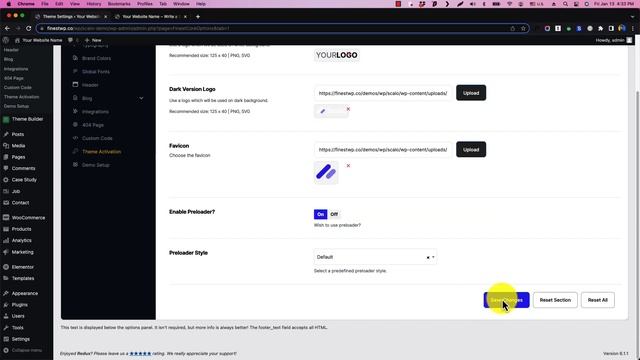Open Spotlight search in menu bar

[565, 4]
